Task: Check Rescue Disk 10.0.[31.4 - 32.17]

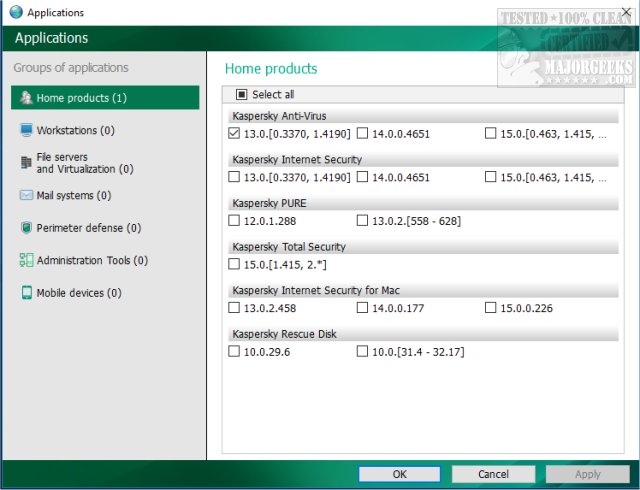Action: [x=362, y=352]
